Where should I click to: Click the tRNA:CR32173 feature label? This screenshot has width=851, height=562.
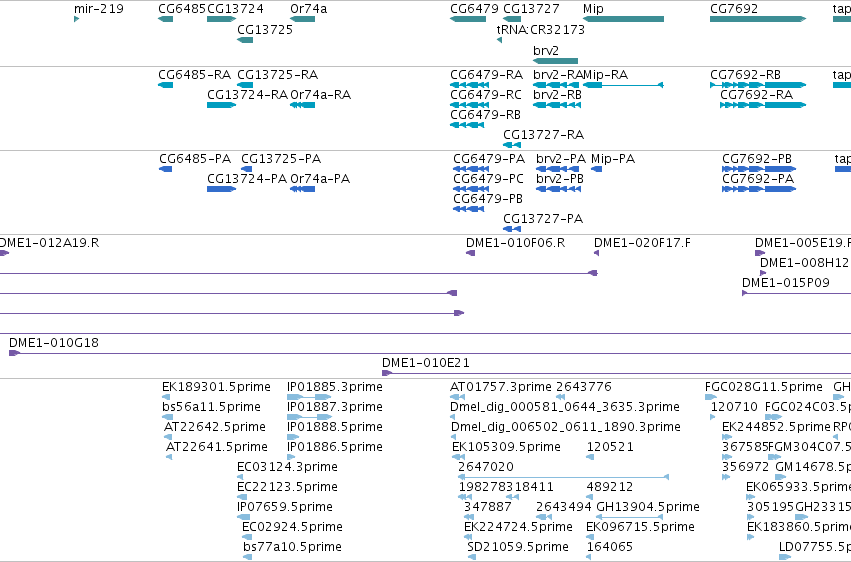[x=541, y=29]
